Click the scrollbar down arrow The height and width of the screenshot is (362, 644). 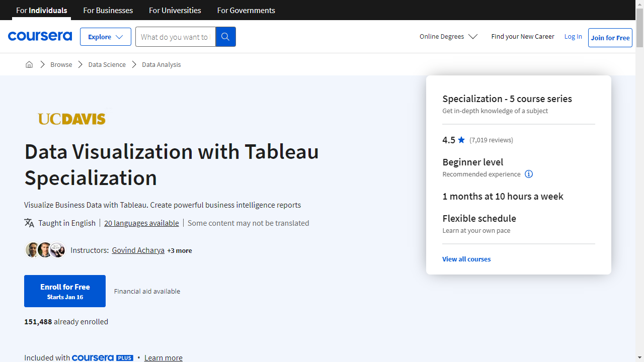(x=639, y=357)
